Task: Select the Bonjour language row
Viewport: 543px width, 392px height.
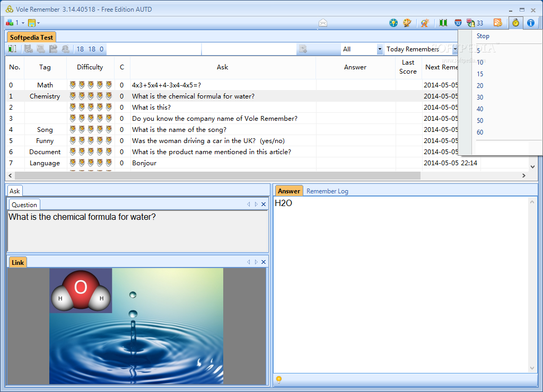Action: (144, 163)
